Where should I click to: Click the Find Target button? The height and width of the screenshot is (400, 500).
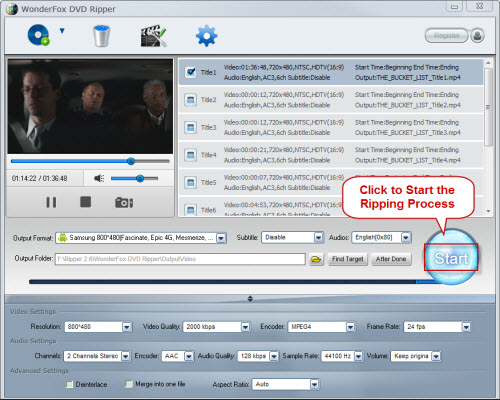(348, 259)
